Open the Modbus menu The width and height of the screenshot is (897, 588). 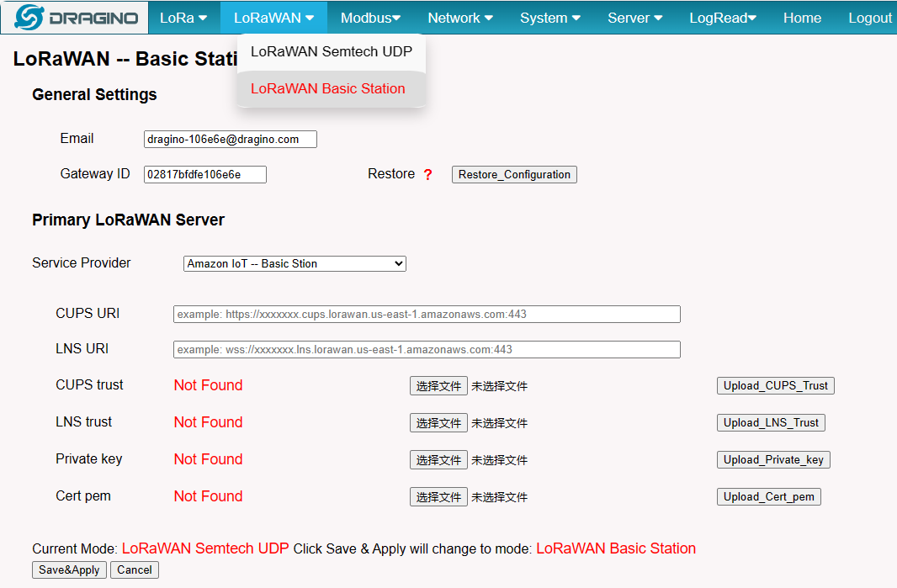(x=371, y=18)
